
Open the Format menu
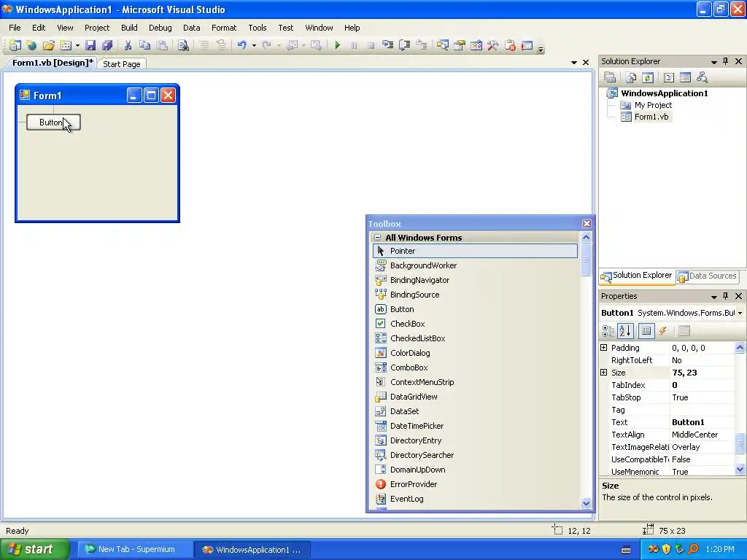(x=224, y=28)
